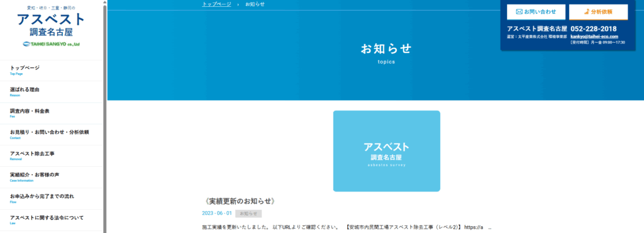This screenshot has width=644, height=233.
Task: Open お申込みから完了までの流れ page
Action: [52, 198]
